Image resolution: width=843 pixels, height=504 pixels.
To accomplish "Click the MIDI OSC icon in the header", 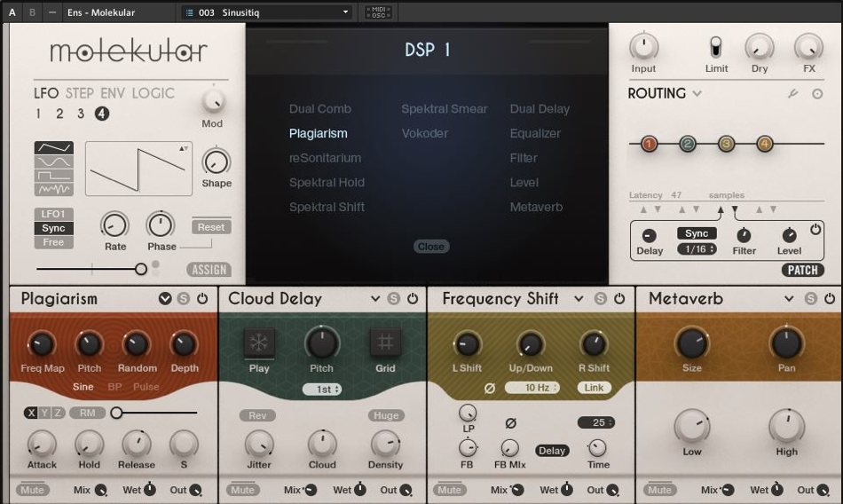I will click(x=379, y=12).
